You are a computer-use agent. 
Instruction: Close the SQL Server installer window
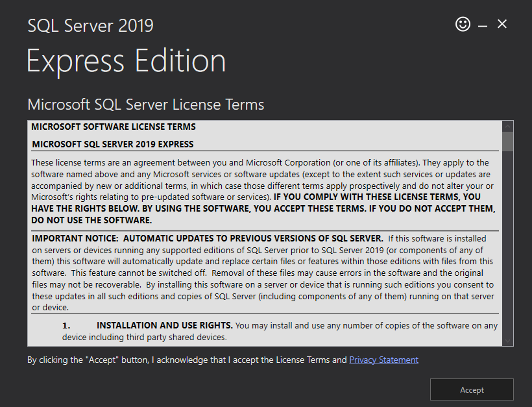(x=502, y=24)
